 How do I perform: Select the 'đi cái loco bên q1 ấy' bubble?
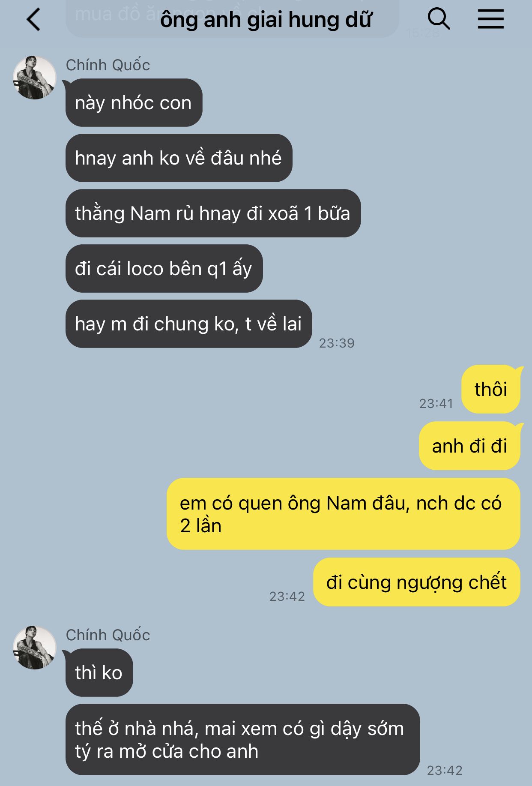pos(164,268)
